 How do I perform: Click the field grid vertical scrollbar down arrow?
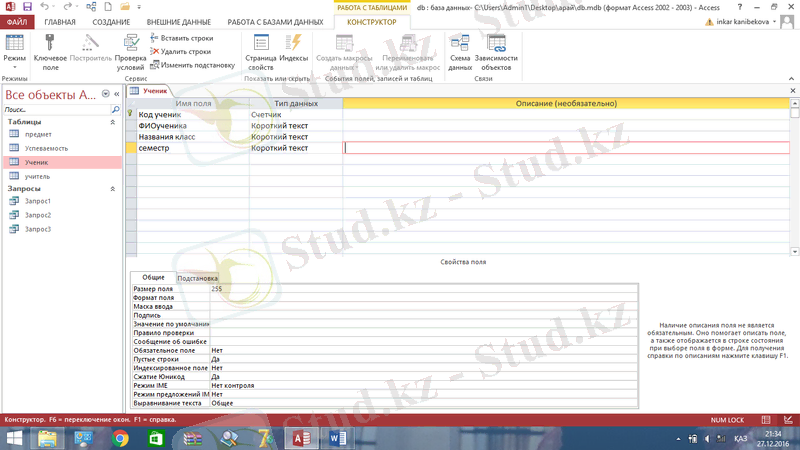coord(794,252)
